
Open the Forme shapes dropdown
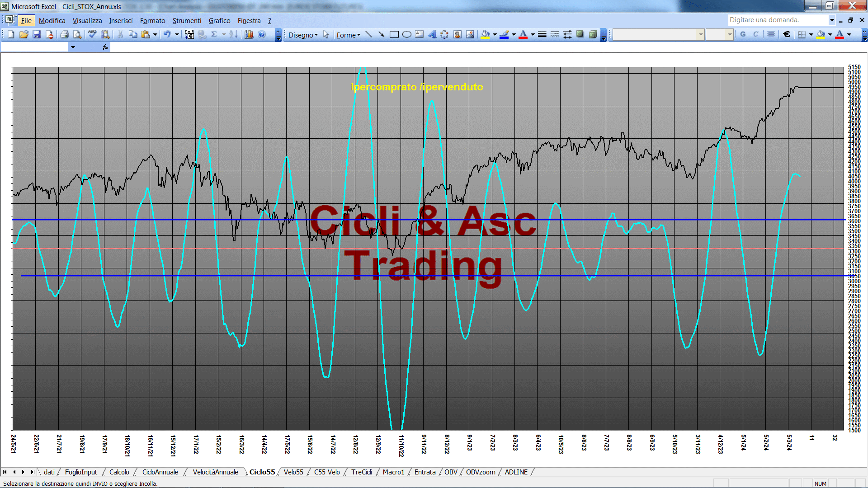348,35
